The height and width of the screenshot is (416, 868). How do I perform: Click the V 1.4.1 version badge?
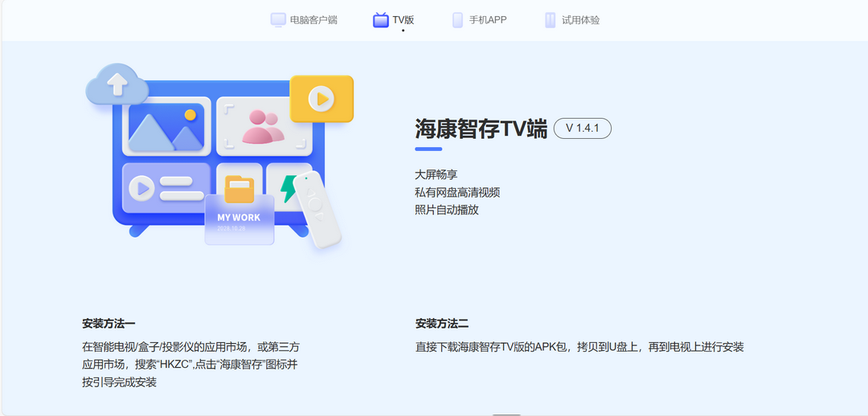(x=583, y=128)
